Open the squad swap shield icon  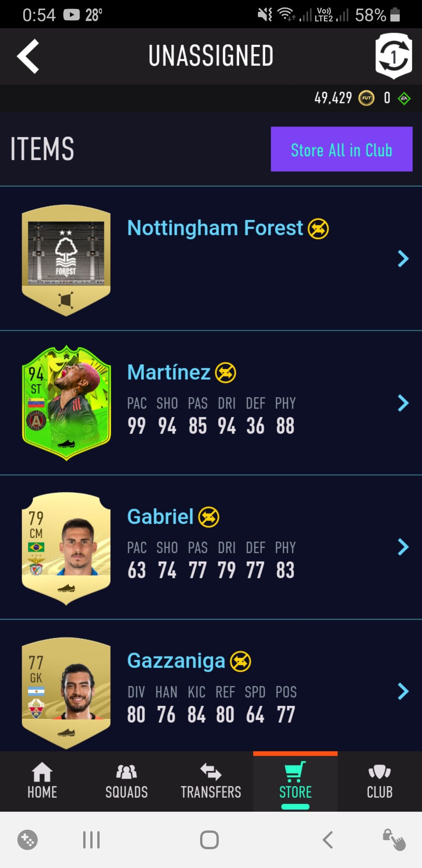[x=393, y=56]
